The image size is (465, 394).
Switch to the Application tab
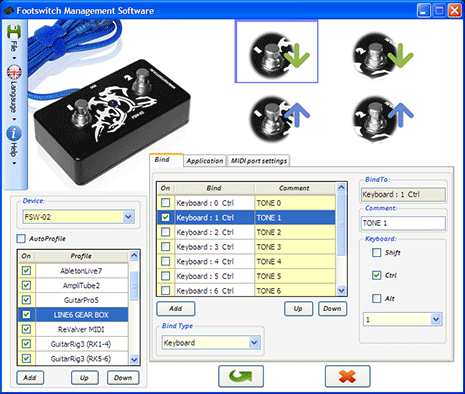click(x=205, y=161)
